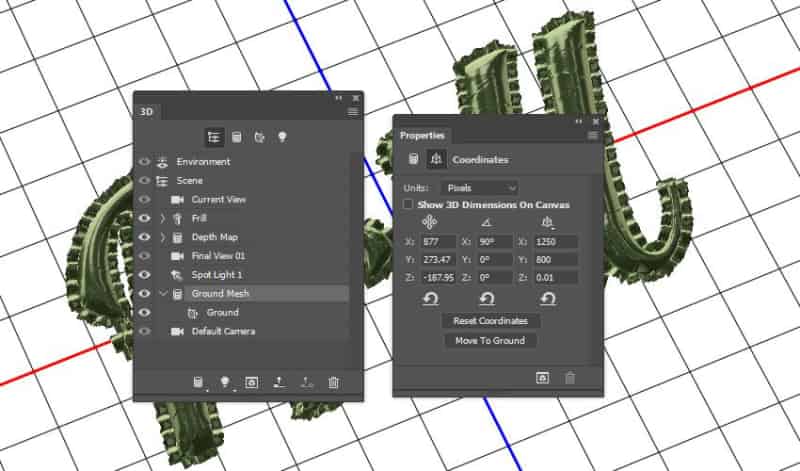The image size is (800, 471).
Task: Click the move position icon above coordinates
Action: pos(430,222)
